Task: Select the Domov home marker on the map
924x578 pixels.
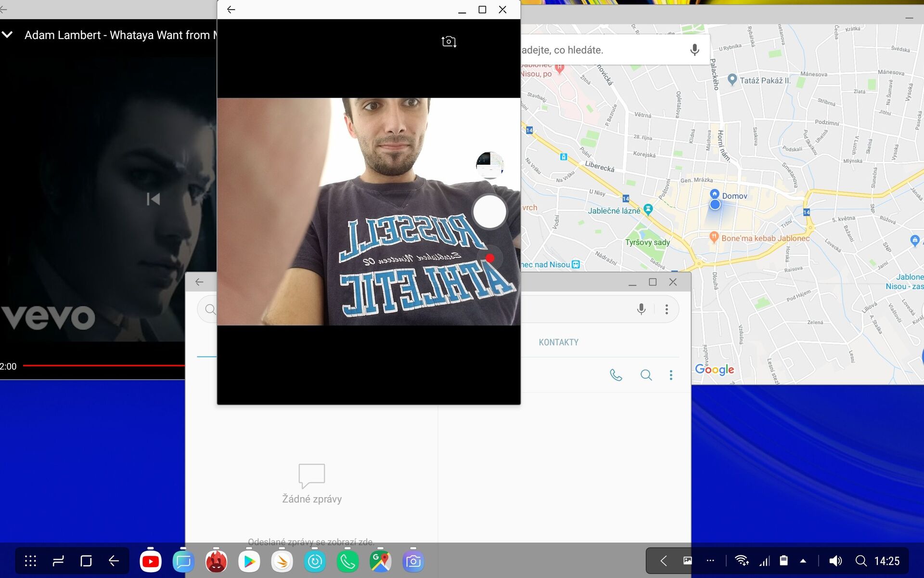Action: click(715, 194)
